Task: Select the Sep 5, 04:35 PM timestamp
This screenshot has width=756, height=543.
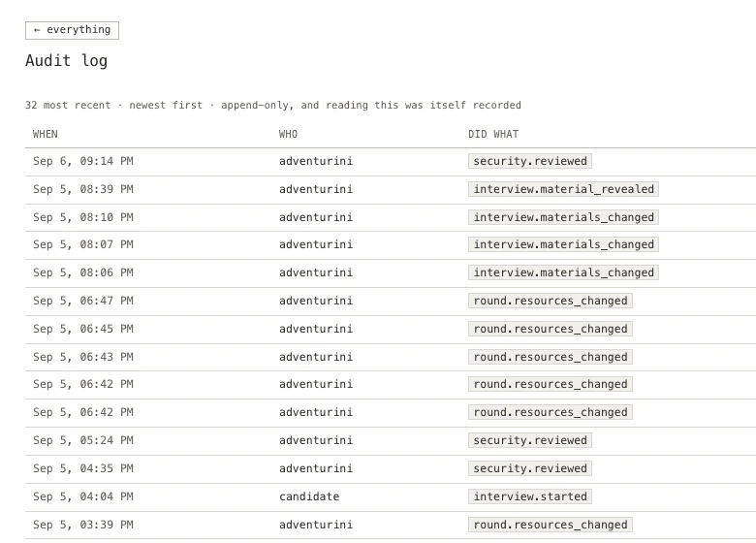Action: tap(83, 468)
